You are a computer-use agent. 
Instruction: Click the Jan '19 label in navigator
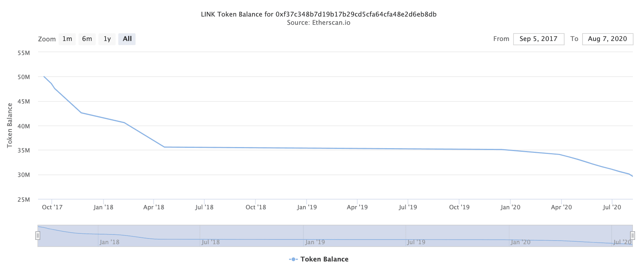click(x=315, y=242)
